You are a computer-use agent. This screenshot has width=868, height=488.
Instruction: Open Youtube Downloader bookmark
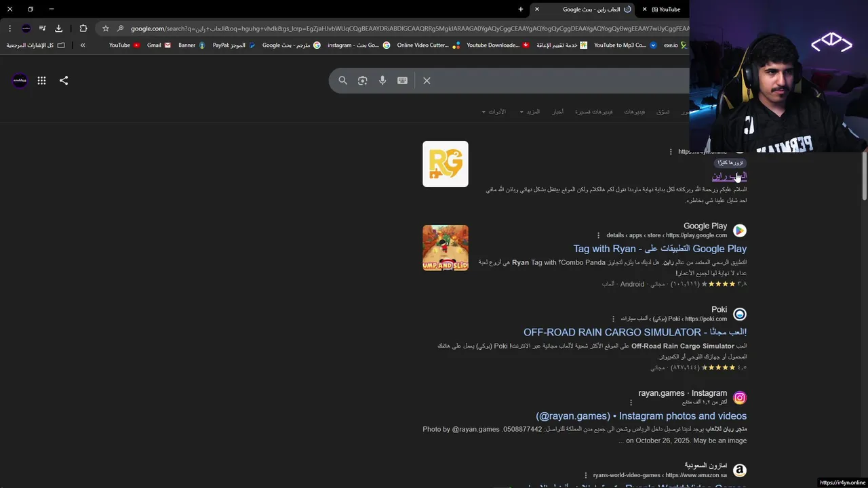(498, 45)
